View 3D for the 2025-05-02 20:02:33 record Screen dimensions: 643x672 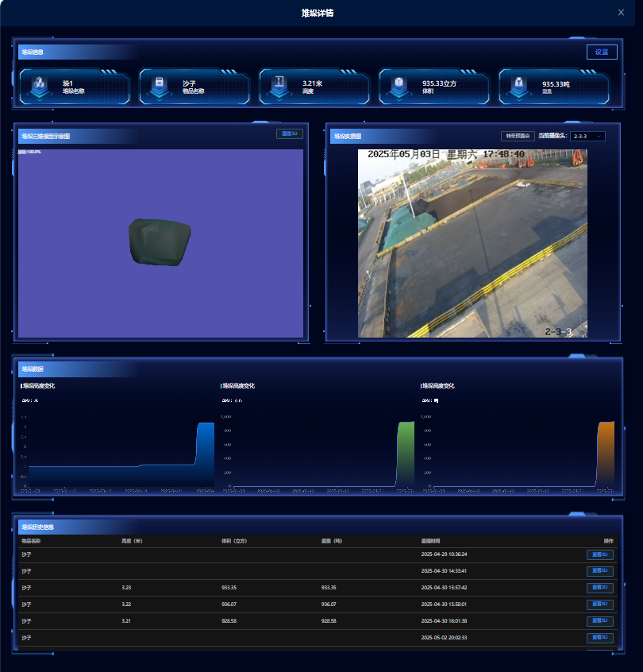pyautogui.click(x=599, y=638)
